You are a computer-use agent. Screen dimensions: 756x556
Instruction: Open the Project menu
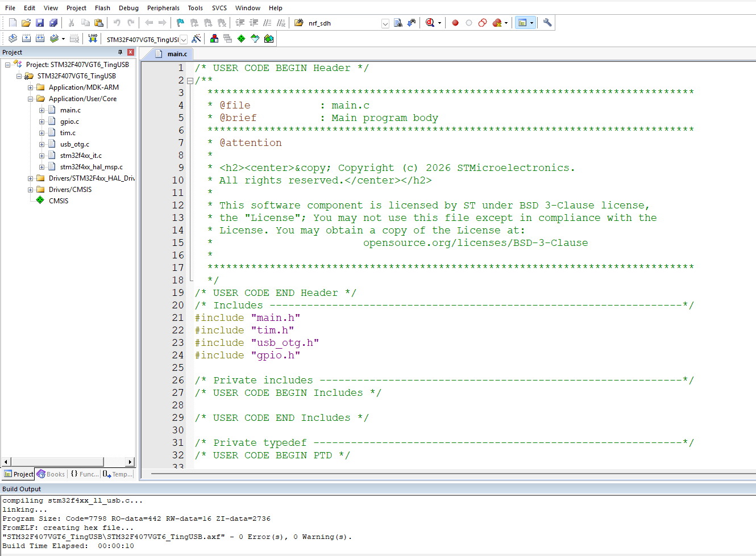(x=76, y=8)
